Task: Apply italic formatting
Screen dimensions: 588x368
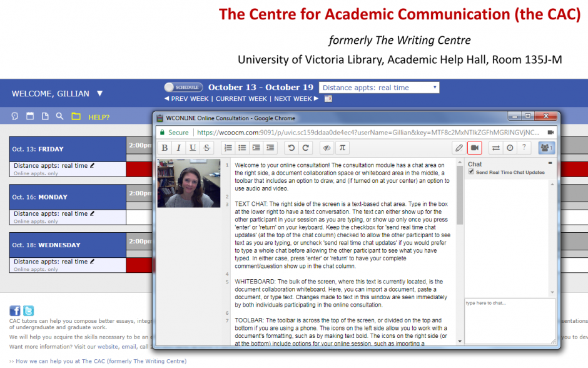Action: pyautogui.click(x=178, y=148)
